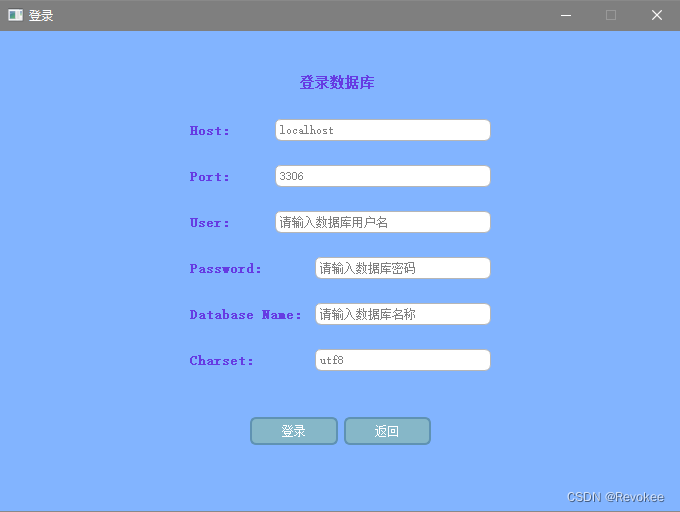680x512 pixels.
Task: Focus the Password input field
Action: (403, 268)
